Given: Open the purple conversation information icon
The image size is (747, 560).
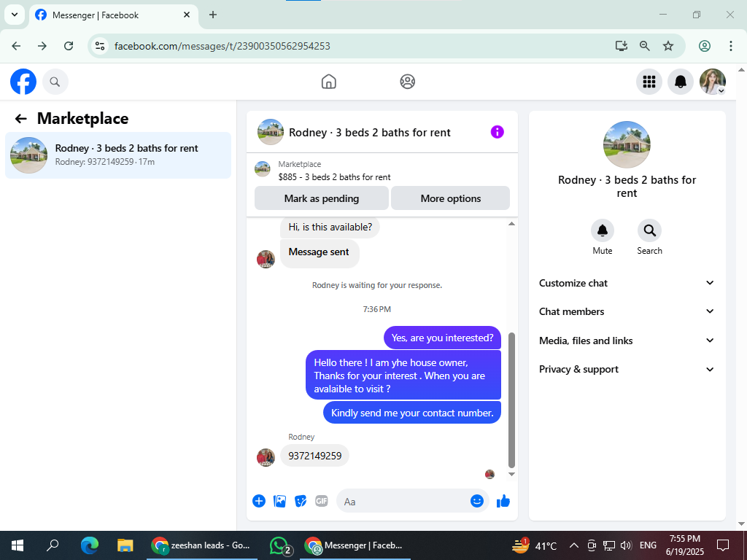Looking at the screenshot, I should [497, 132].
